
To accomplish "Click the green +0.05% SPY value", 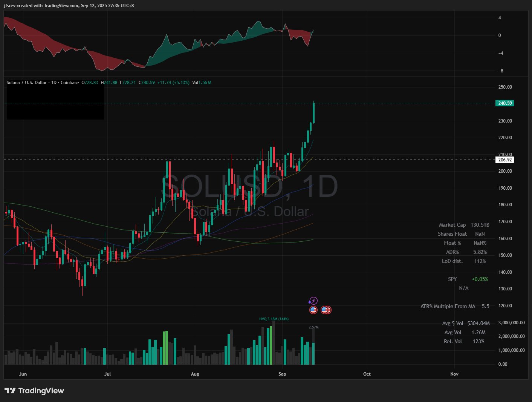I will 480,279.
